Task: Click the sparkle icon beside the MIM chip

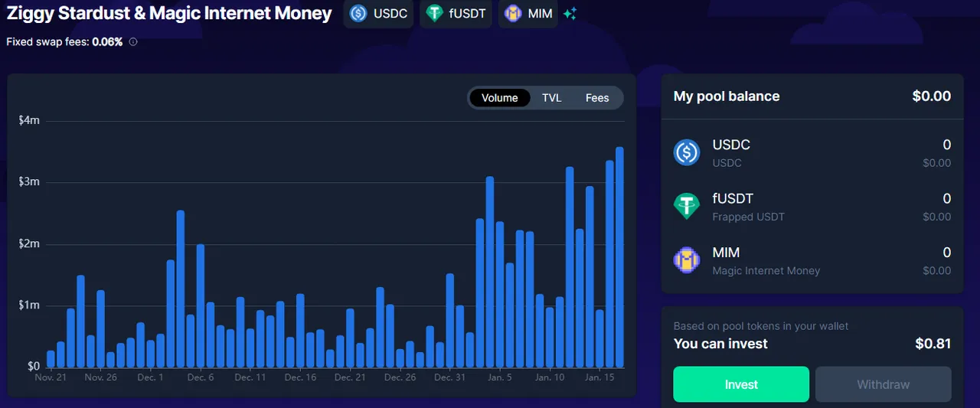Action: (x=570, y=14)
